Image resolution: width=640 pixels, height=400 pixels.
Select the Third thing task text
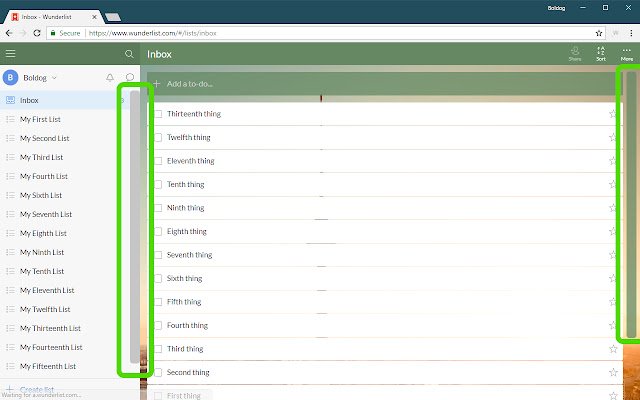point(185,349)
